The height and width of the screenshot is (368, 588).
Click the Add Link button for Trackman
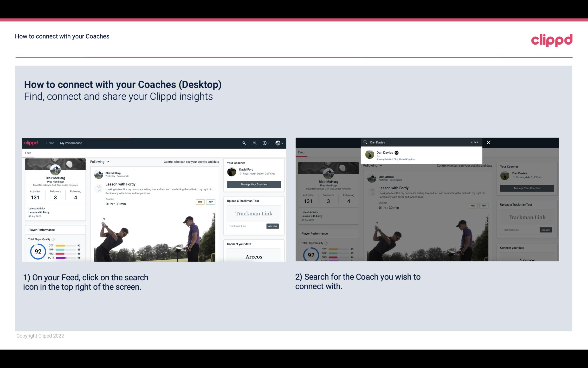point(273,226)
